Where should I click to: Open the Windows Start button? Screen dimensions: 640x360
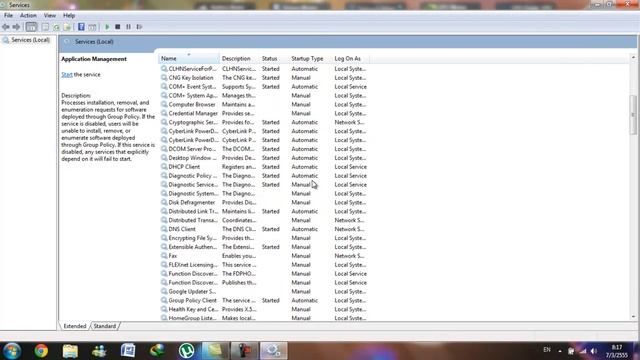(12, 351)
